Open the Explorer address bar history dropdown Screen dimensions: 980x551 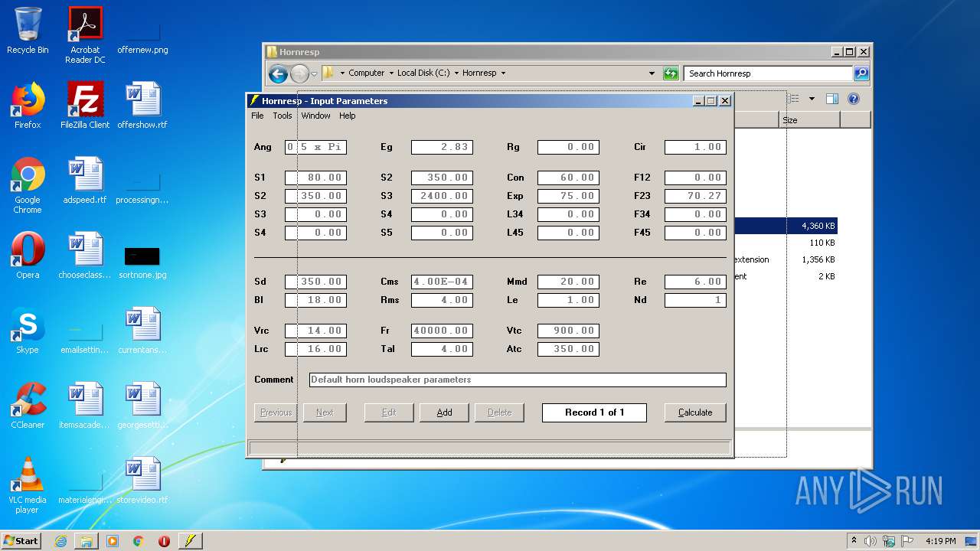(652, 73)
